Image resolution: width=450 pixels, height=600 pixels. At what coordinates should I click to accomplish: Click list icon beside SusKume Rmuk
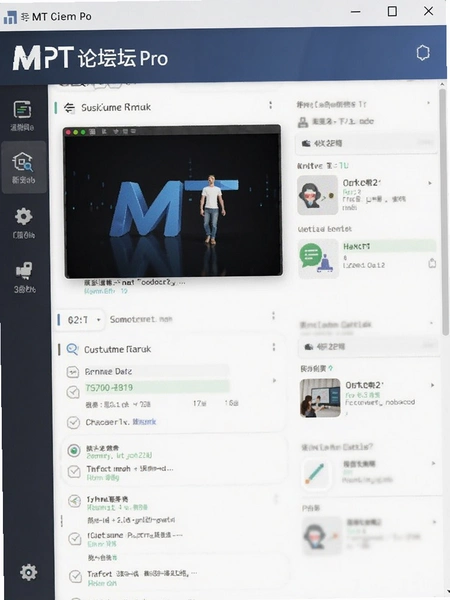click(69, 108)
